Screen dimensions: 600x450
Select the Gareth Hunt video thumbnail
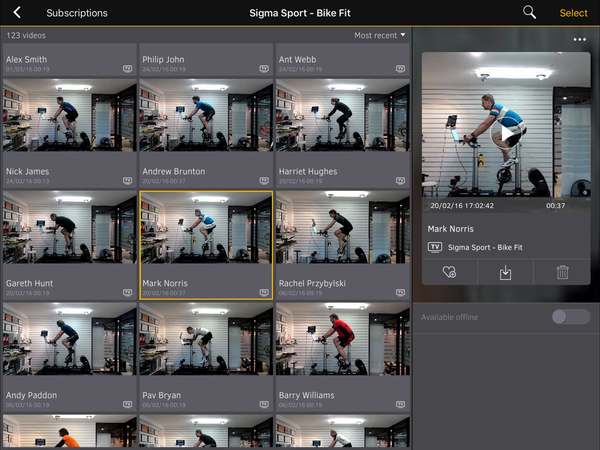(70, 227)
